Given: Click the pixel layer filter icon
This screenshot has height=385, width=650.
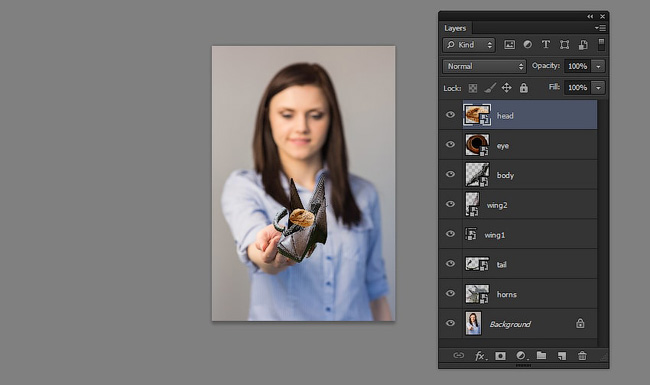Looking at the screenshot, I should coord(509,45).
